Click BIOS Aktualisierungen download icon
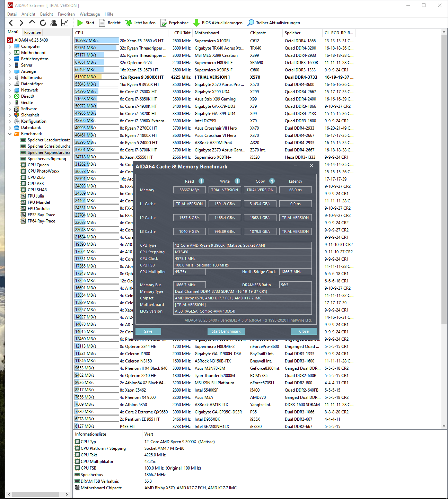Screen dimensions: 448x499 [196, 23]
